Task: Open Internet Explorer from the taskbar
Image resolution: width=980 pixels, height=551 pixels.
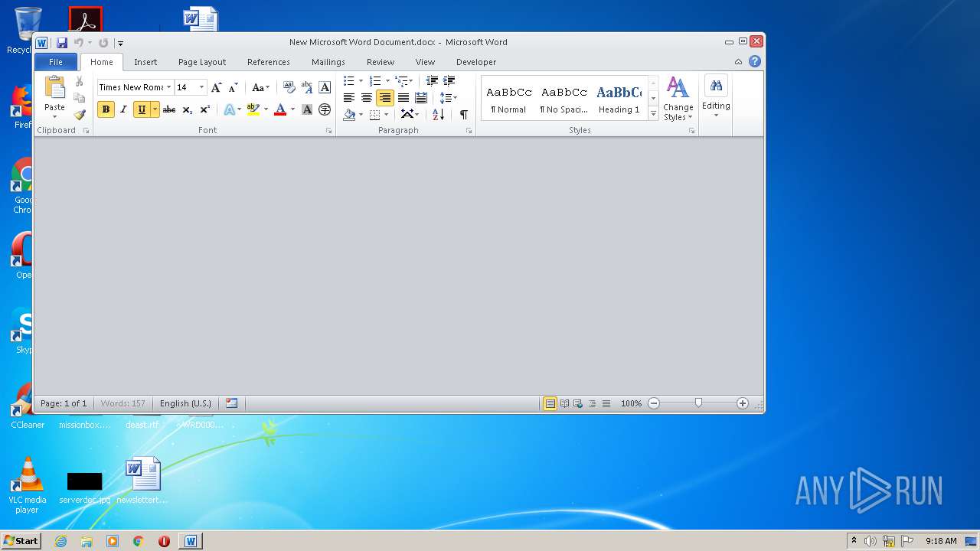Action: click(60, 541)
